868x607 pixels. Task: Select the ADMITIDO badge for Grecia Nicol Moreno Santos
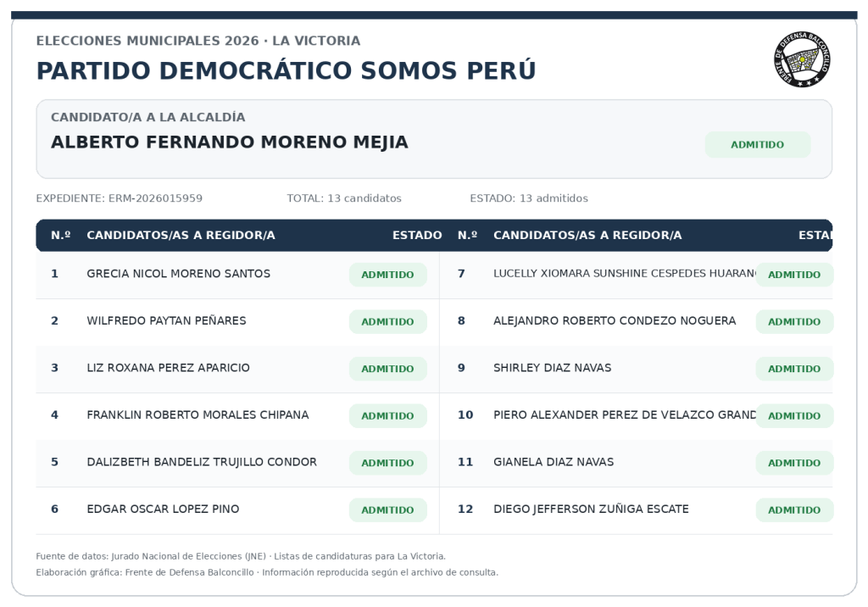coord(387,275)
